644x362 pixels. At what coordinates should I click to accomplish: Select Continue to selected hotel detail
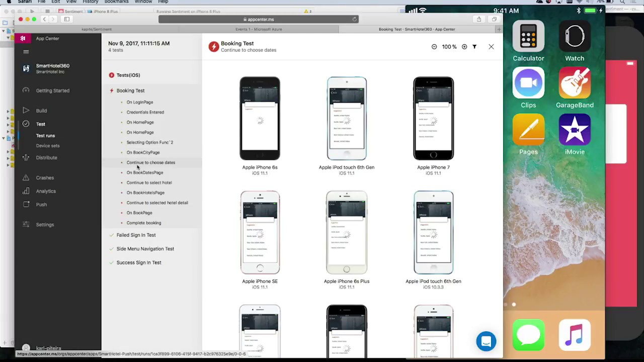tap(157, 203)
